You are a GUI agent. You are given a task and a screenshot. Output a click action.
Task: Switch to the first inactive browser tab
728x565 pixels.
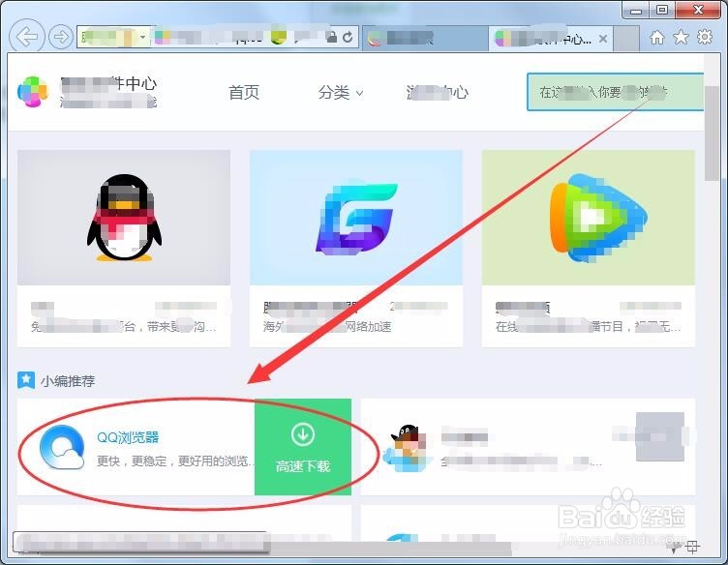pos(425,38)
